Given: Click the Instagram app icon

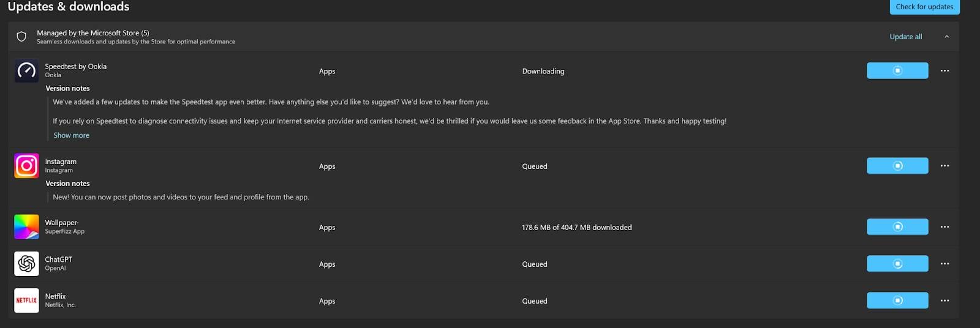Looking at the screenshot, I should tap(26, 166).
